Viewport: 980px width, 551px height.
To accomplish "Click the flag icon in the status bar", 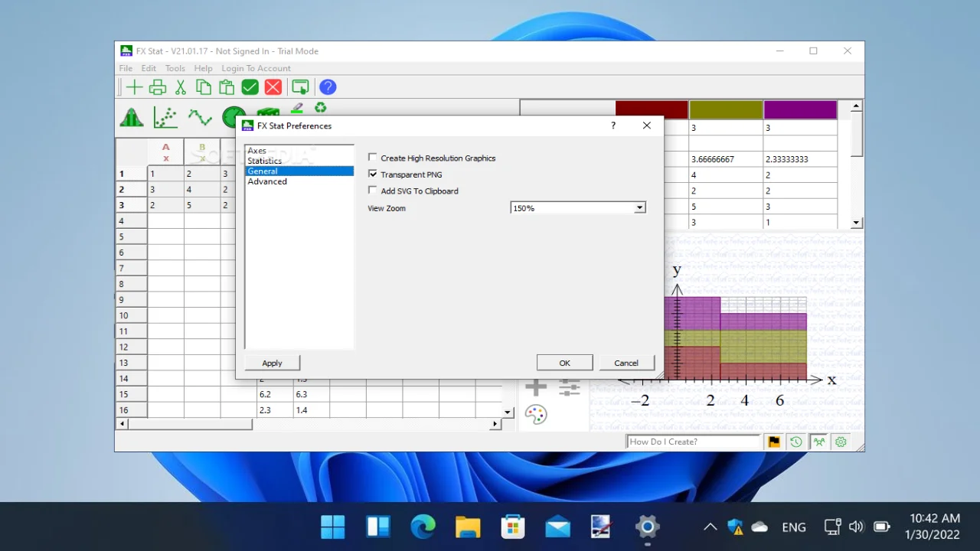I will (774, 442).
